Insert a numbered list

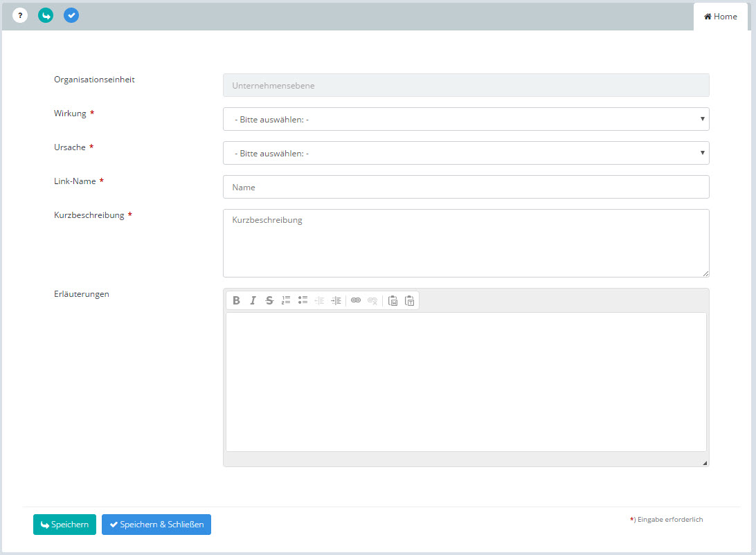click(286, 300)
